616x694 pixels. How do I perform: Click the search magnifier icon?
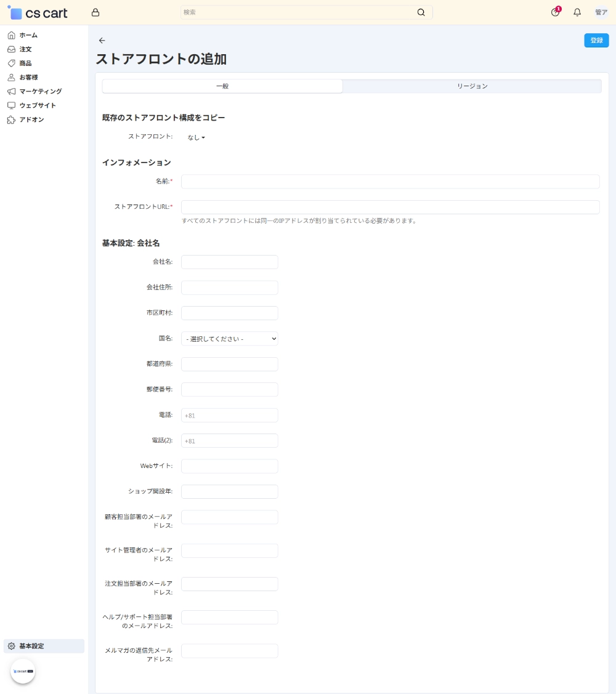421,12
